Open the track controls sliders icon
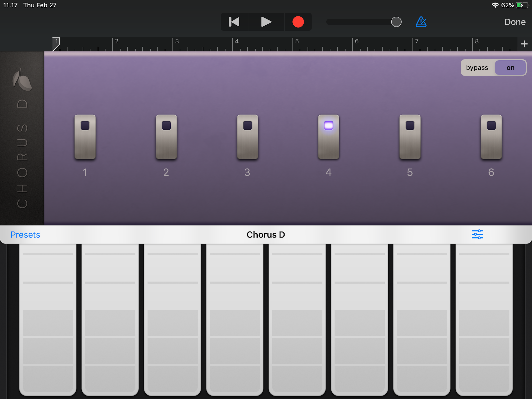 (x=477, y=234)
